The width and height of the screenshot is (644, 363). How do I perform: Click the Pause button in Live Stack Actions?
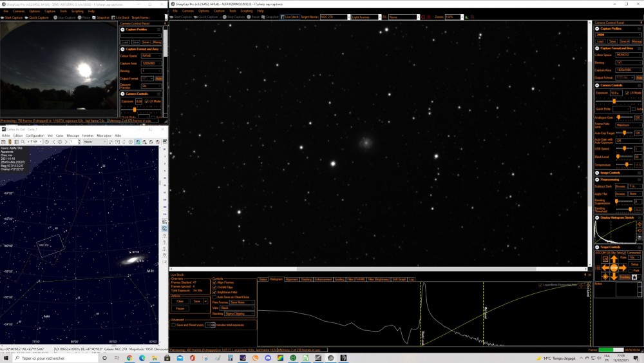[x=180, y=308]
